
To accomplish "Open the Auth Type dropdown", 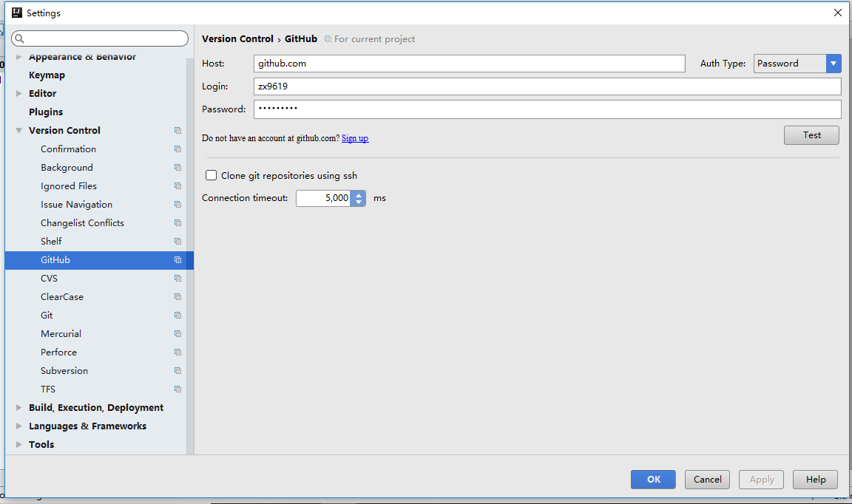I will pyautogui.click(x=834, y=64).
